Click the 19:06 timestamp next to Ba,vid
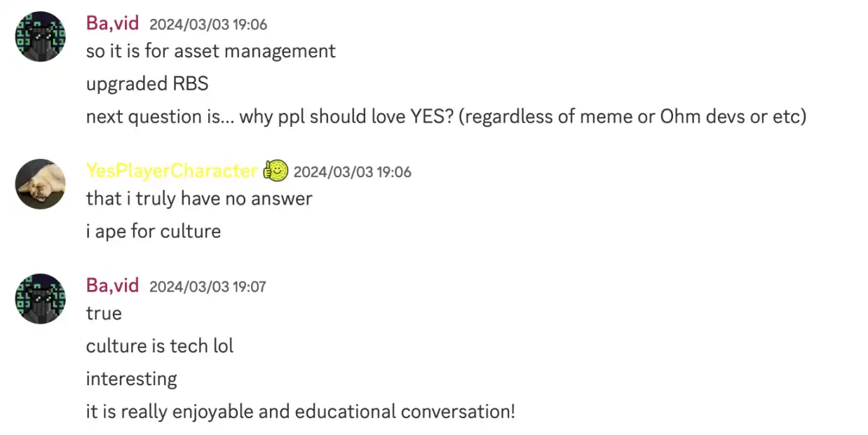Image resolution: width=868 pixels, height=435 pixels. 208,25
